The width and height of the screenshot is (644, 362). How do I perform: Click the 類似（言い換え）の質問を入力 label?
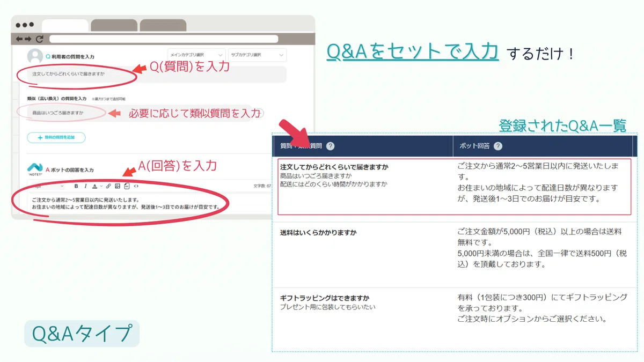point(57,99)
